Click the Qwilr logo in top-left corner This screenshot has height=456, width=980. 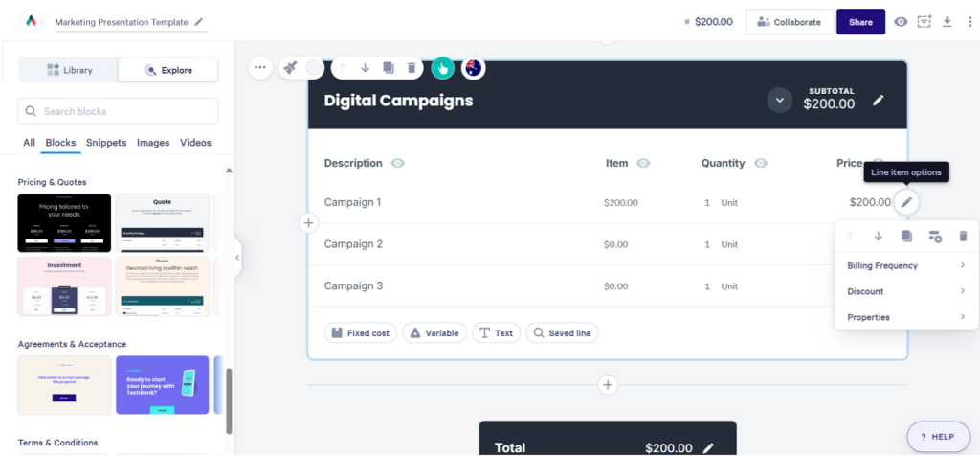(31, 21)
